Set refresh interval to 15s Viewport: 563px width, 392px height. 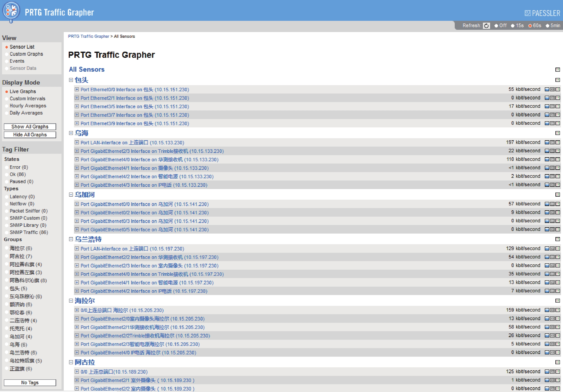pos(517,26)
